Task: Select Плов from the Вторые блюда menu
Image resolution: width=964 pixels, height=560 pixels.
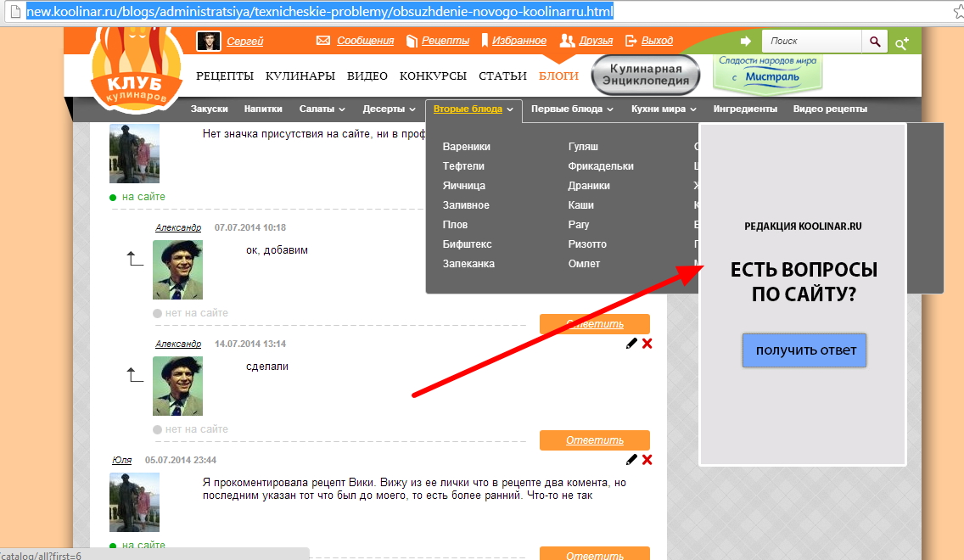Action: [455, 225]
